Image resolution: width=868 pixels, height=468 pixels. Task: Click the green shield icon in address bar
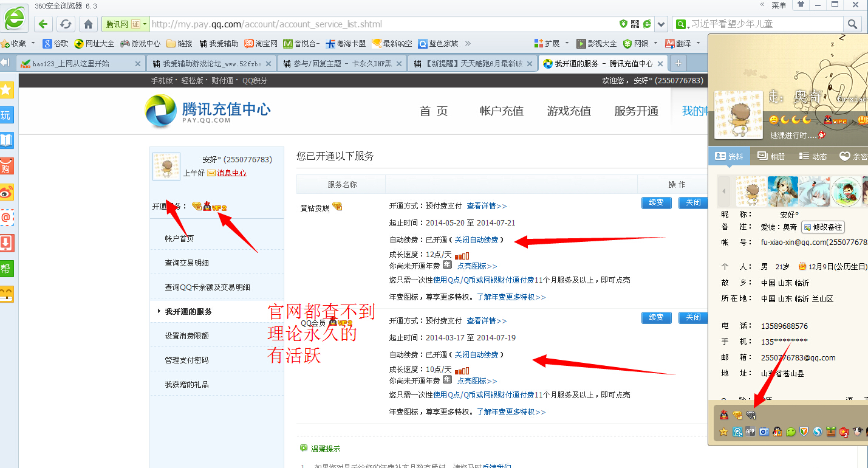[623, 24]
